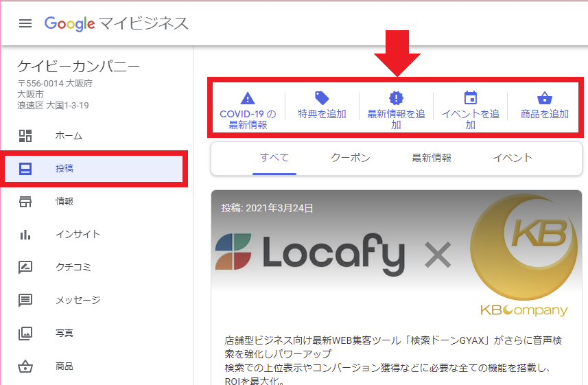Click the Insights bar chart icon
Viewport: 588px width, 385px height.
click(x=25, y=235)
